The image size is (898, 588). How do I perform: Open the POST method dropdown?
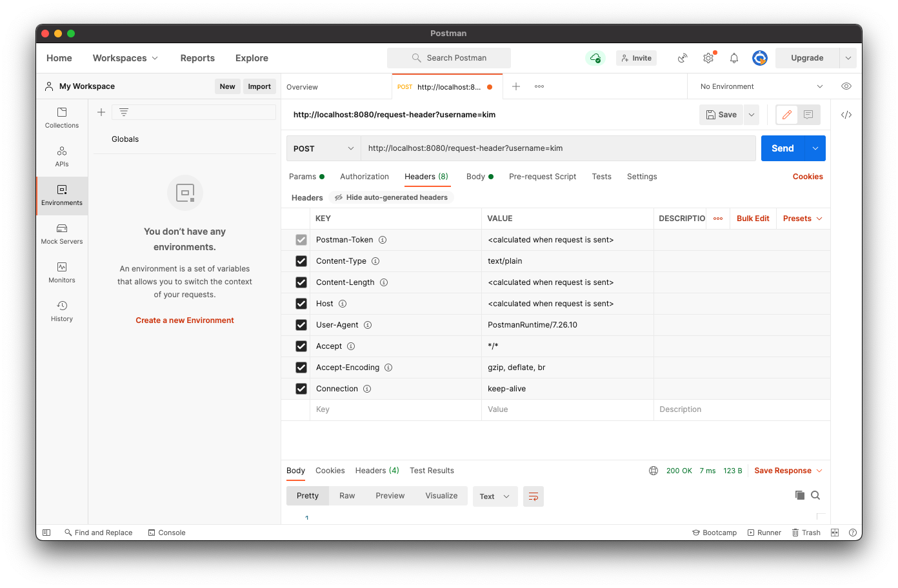(323, 148)
